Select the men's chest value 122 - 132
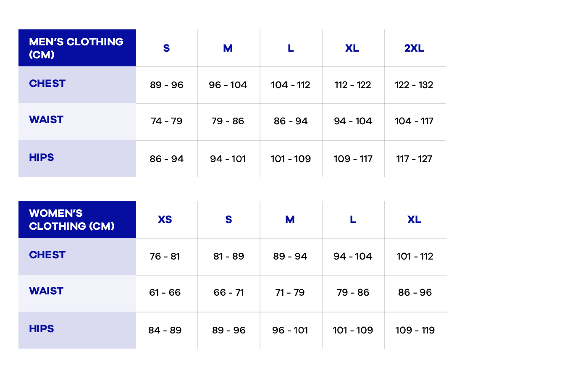This screenshot has width=588, height=378. coord(414,85)
